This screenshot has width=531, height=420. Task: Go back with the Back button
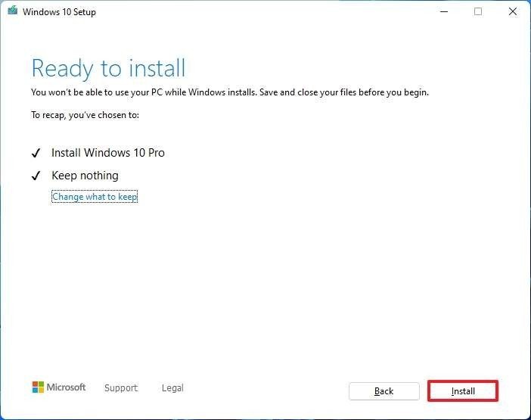click(x=384, y=391)
